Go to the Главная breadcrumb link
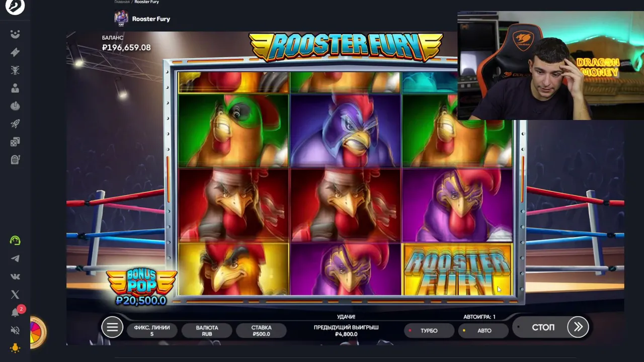The image size is (644, 362). click(x=122, y=2)
